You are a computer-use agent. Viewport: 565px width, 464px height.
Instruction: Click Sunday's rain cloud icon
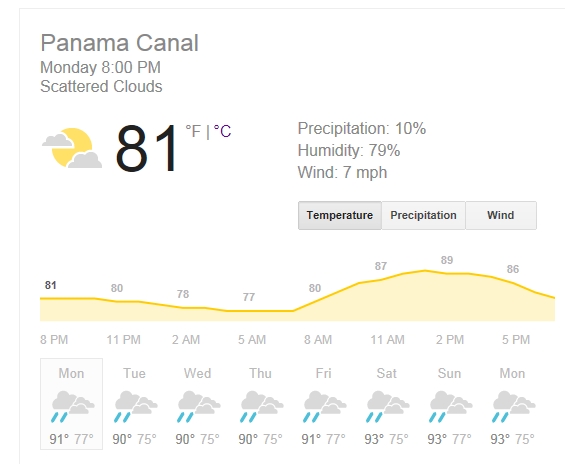451,406
